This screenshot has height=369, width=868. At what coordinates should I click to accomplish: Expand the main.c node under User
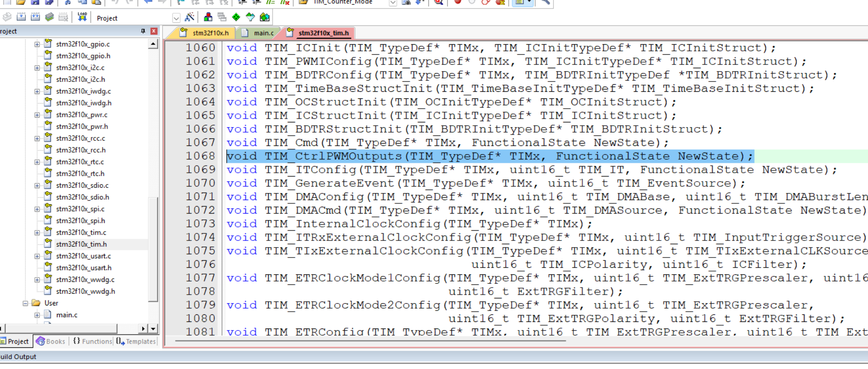pyautogui.click(x=37, y=315)
